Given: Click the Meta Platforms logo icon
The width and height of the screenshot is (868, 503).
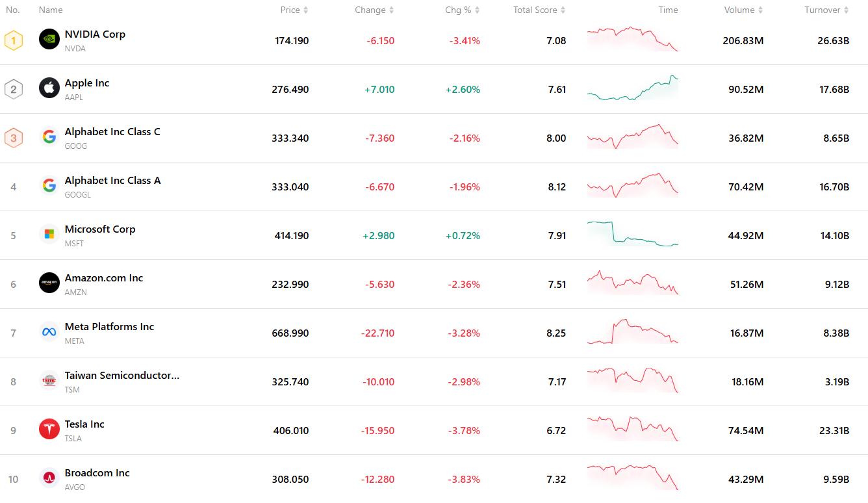Looking at the screenshot, I should [x=49, y=332].
